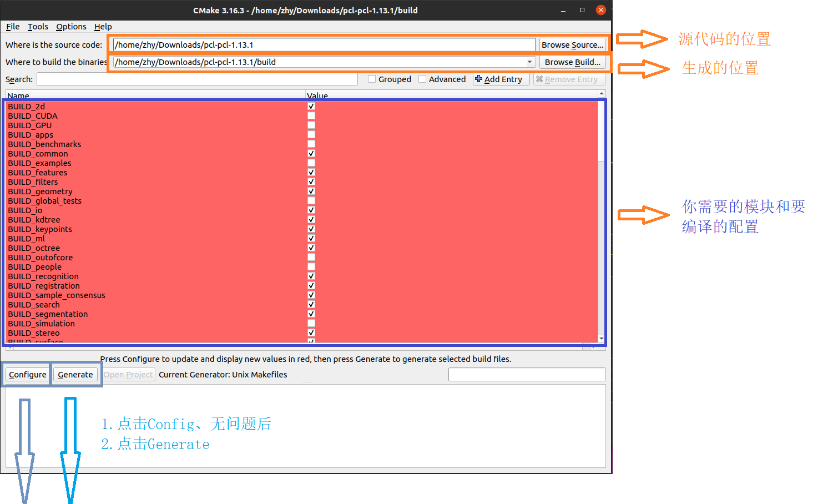The height and width of the screenshot is (504, 828).
Task: Expand the build binaries path dropdown
Action: [529, 62]
